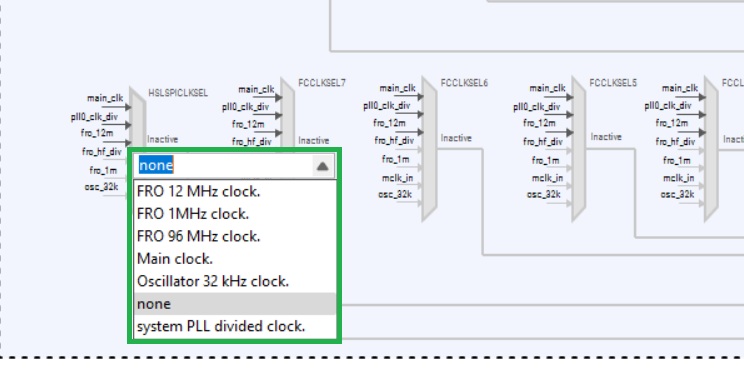Click 'Inactive' output of FCCLKSEL7
Screen dimensions: 744x382
314,140
